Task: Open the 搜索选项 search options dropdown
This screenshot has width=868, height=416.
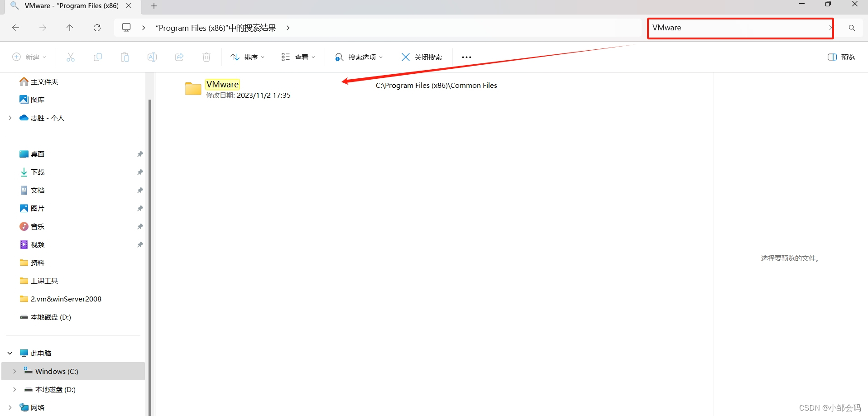Action: (359, 57)
